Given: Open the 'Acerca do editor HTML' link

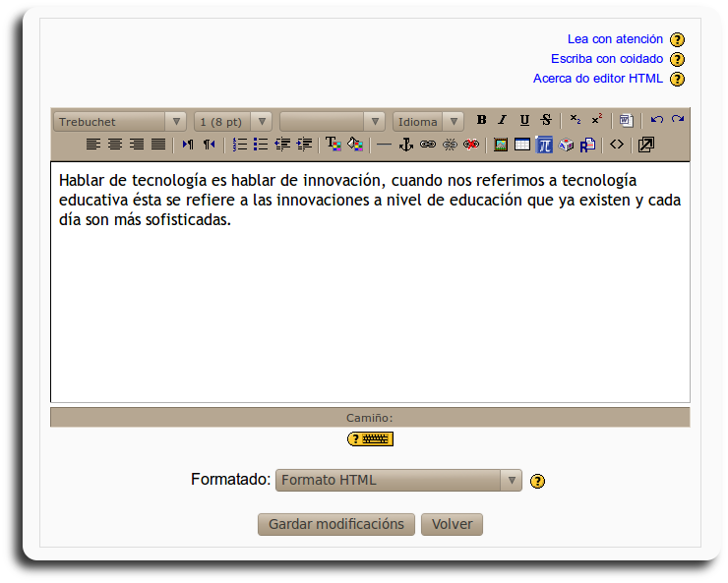Looking at the screenshot, I should point(598,79).
